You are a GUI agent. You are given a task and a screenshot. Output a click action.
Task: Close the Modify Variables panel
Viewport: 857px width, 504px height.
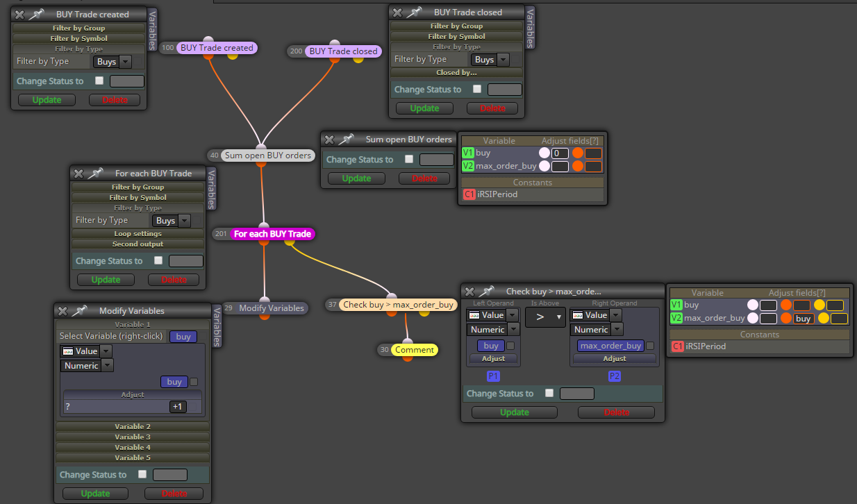pyautogui.click(x=63, y=311)
